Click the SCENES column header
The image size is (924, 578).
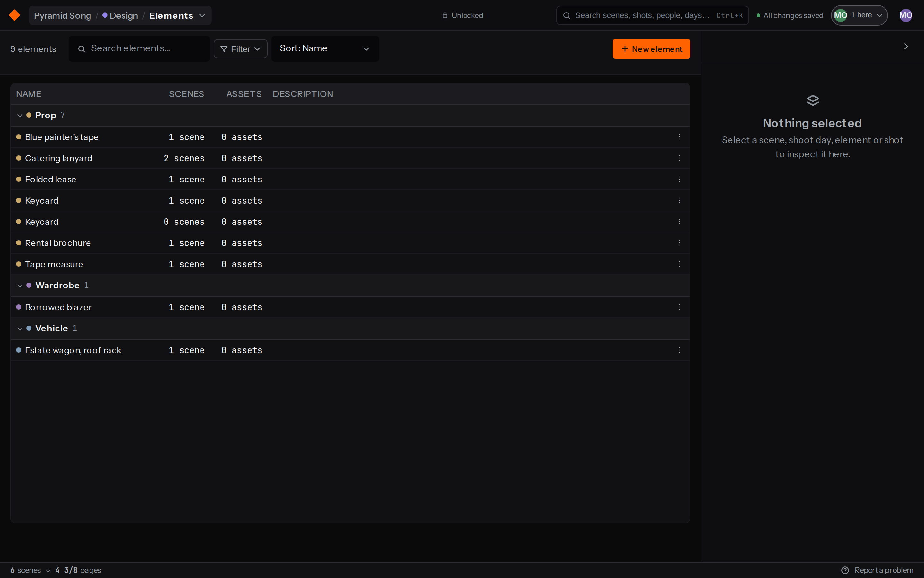tap(186, 94)
